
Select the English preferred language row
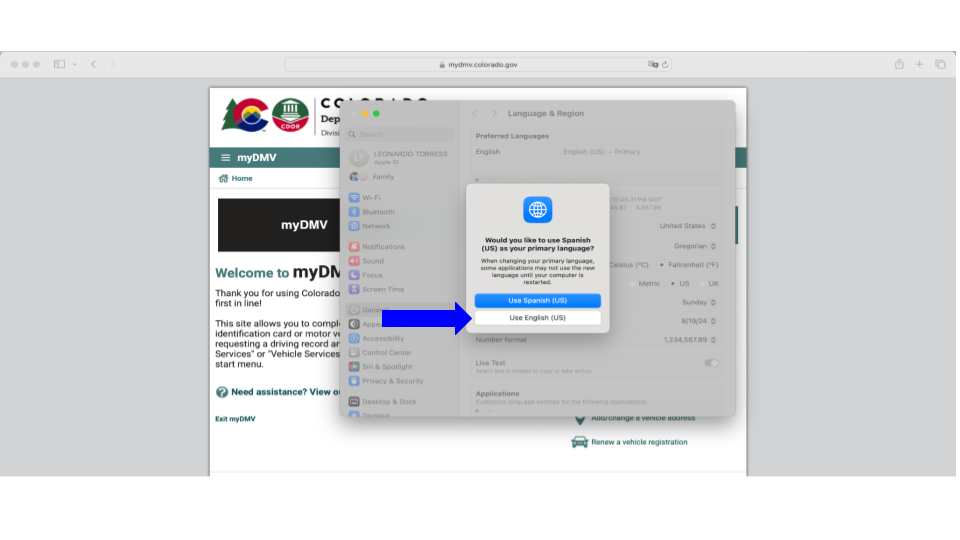pyautogui.click(x=599, y=152)
